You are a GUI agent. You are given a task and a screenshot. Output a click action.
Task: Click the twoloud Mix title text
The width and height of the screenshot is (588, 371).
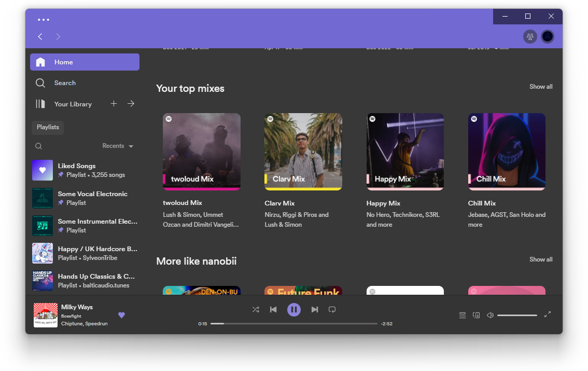183,203
